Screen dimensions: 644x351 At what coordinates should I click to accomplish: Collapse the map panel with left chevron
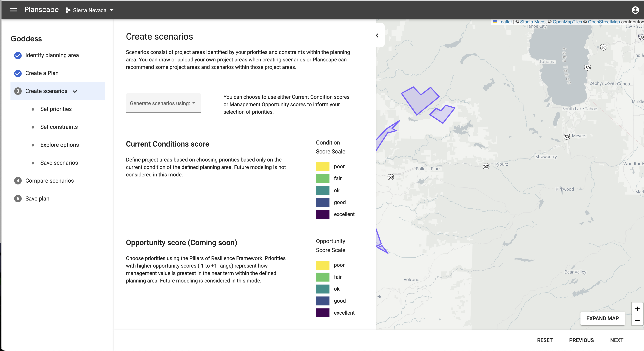(x=377, y=35)
